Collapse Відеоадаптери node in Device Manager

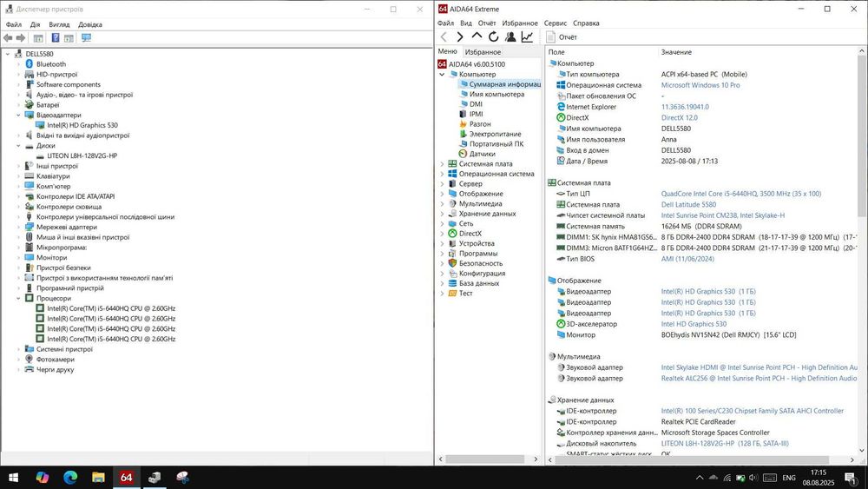pos(18,116)
